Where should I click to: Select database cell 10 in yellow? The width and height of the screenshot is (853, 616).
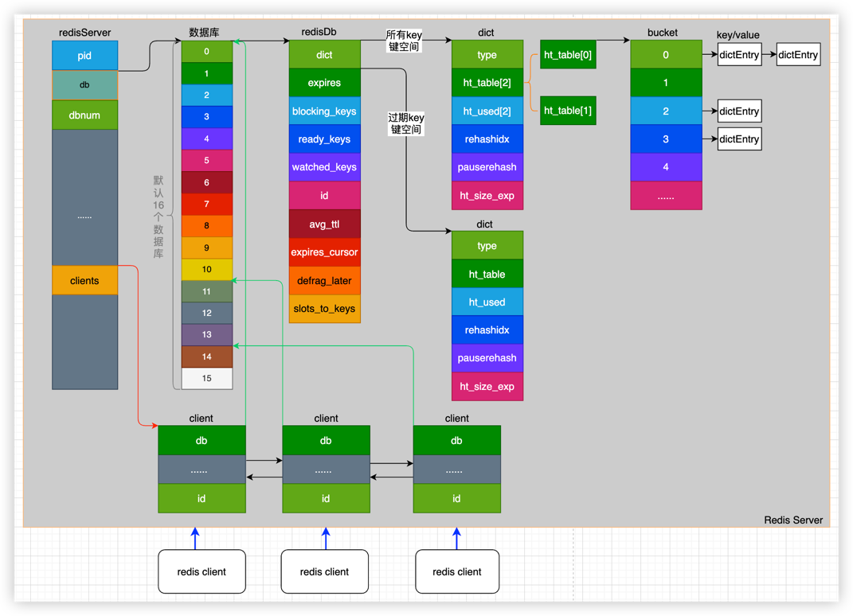(207, 269)
